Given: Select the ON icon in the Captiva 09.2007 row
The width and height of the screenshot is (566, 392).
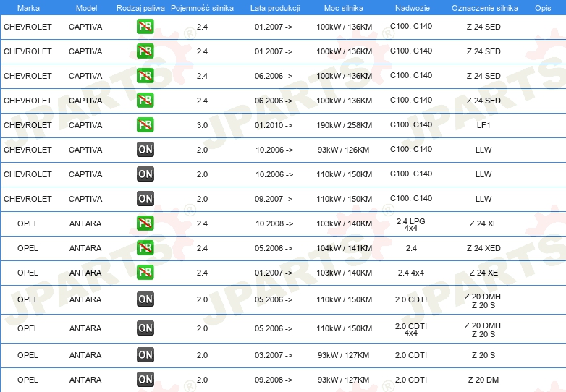Looking at the screenshot, I should point(145,199).
